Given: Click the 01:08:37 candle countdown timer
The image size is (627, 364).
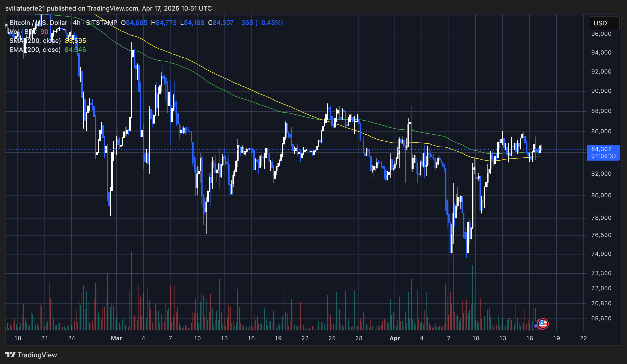Looking at the screenshot, I should (604, 156).
